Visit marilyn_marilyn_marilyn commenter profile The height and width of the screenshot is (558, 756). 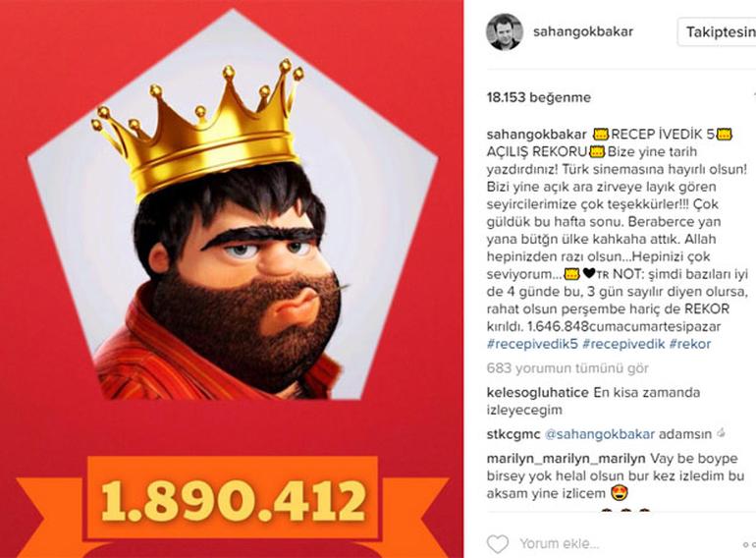tap(567, 459)
